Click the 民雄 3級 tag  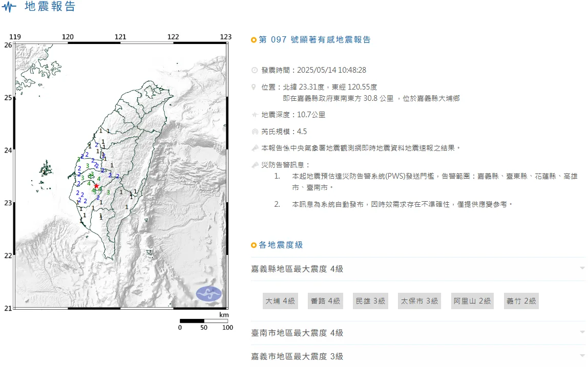click(370, 301)
